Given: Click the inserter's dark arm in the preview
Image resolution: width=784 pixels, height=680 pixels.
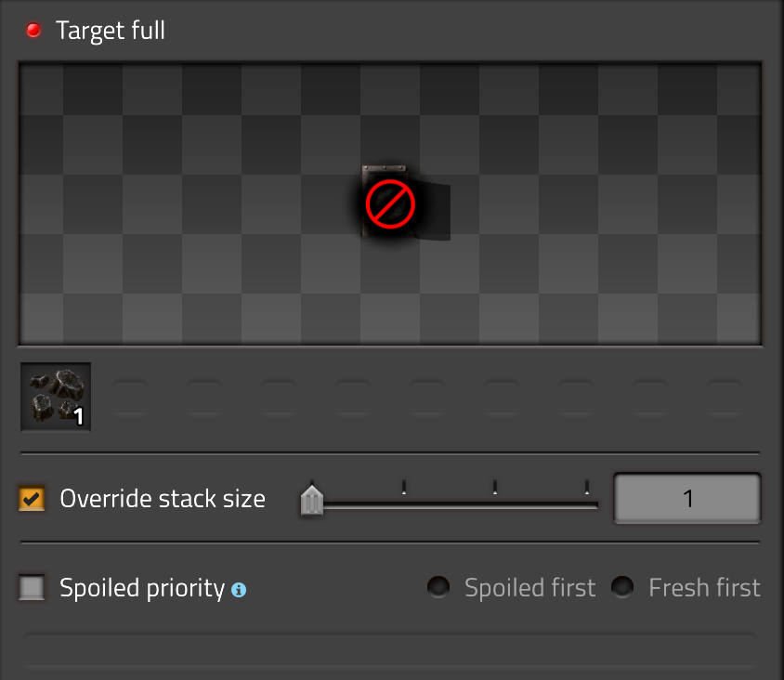Looking at the screenshot, I should point(435,210).
